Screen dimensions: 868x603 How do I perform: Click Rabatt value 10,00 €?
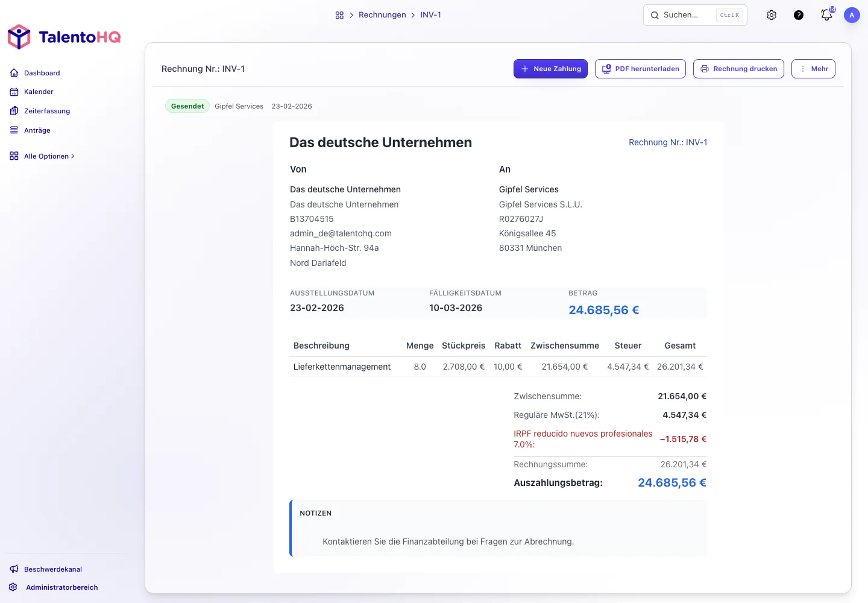[508, 367]
